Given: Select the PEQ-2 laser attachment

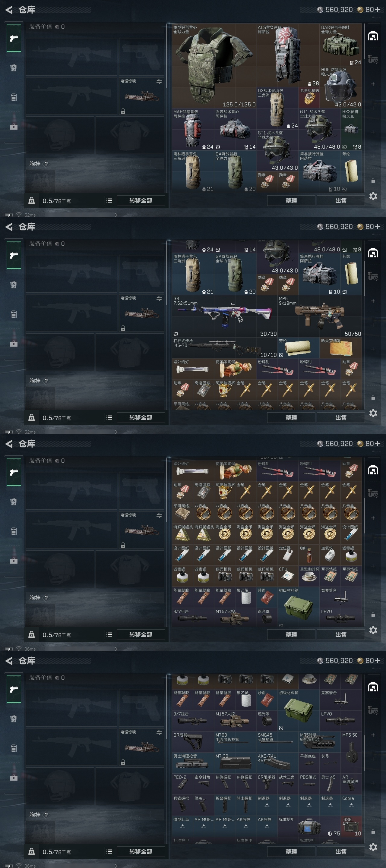Looking at the screenshot, I should click(x=182, y=784).
